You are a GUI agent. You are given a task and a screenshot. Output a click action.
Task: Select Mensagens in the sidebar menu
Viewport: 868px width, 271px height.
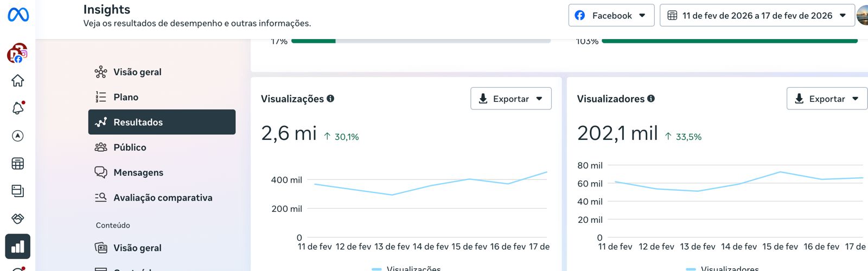tap(138, 172)
